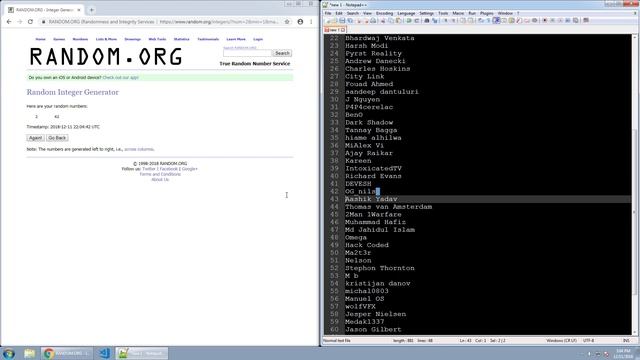
Task: Copy selection using Notepad++ toolbar icon
Action: (x=391, y=20)
